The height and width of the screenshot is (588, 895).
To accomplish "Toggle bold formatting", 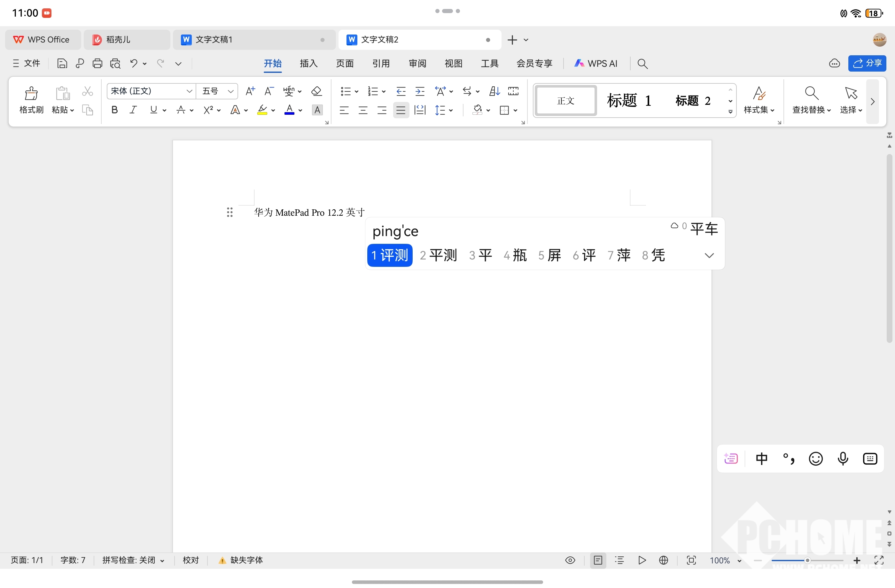I will (x=115, y=110).
